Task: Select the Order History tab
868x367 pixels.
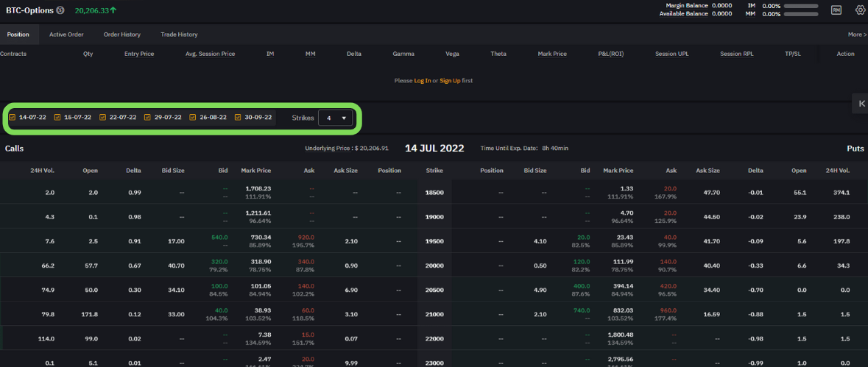Action: (121, 35)
